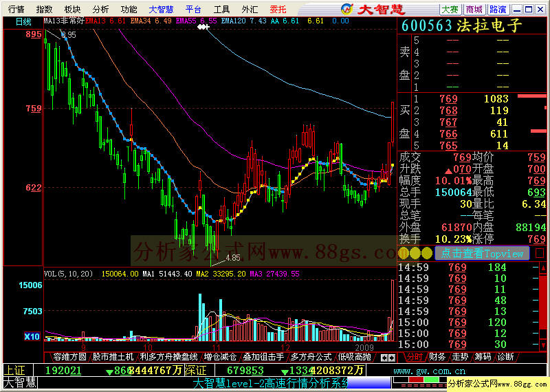Open the 委托 trading menu
The image size is (550, 392).
[278, 10]
